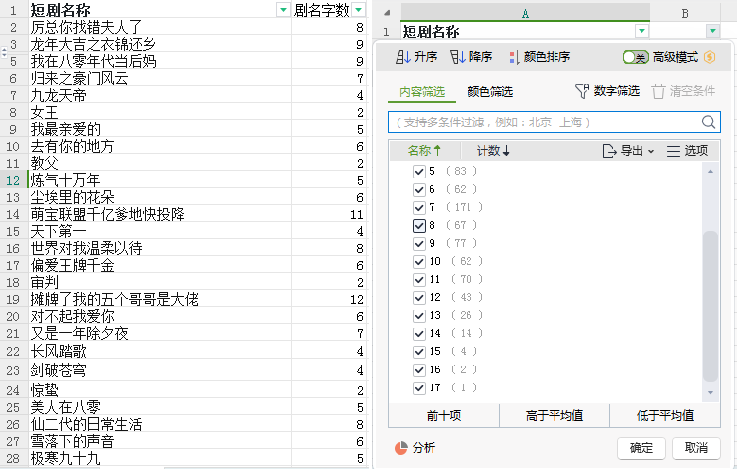Screen dimensions: 738x470
Task: Select cell 九龙天帝
Action: (160, 96)
